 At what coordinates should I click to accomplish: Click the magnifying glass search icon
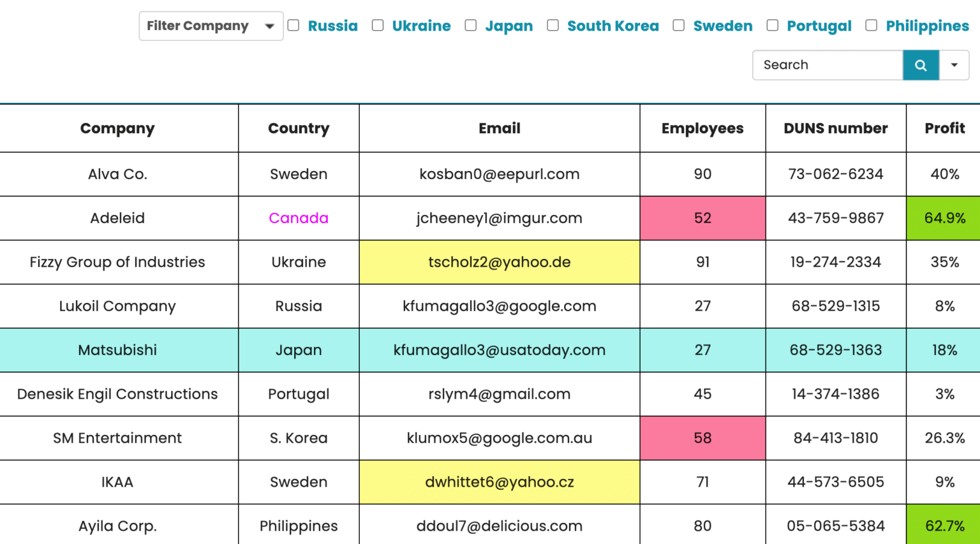(921, 65)
